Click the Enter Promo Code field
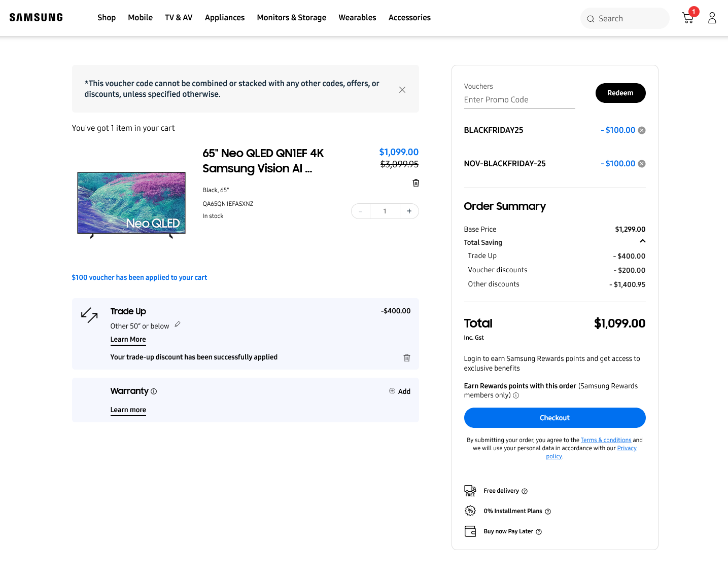The width and height of the screenshot is (728, 582). tap(519, 100)
